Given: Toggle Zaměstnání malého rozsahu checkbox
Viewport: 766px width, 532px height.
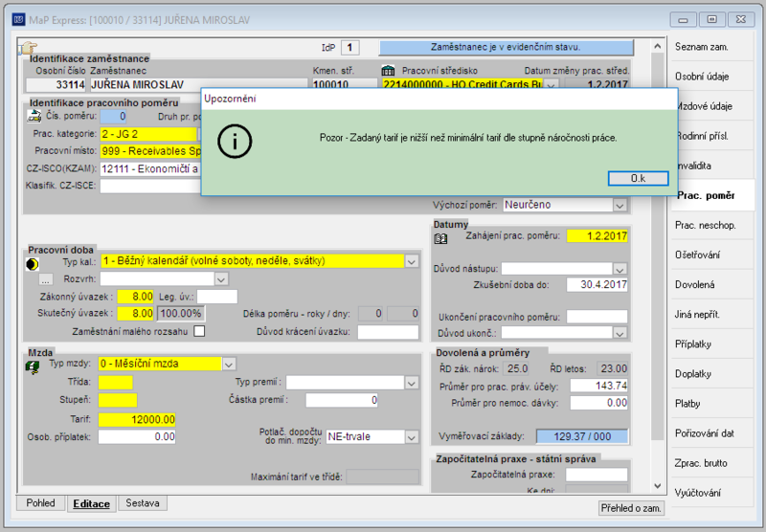Looking at the screenshot, I should [199, 331].
